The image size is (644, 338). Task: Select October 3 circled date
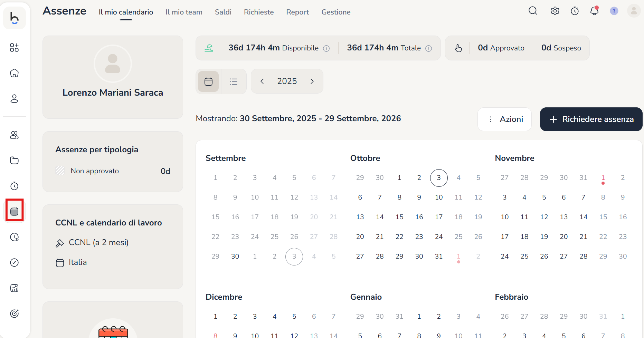(439, 178)
